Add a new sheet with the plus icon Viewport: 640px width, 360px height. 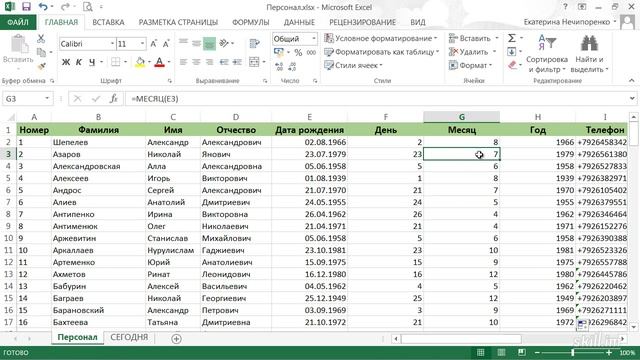coord(176,338)
